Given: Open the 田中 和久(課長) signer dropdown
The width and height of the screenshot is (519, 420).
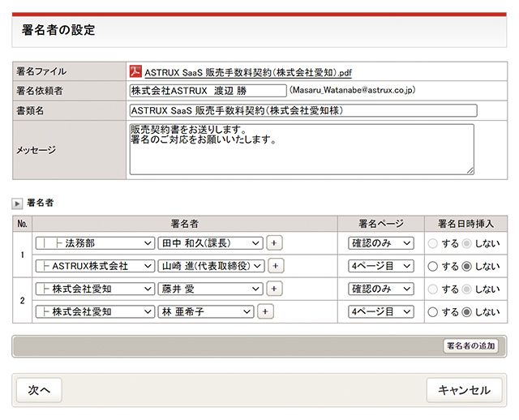Looking at the screenshot, I should pos(211,243).
